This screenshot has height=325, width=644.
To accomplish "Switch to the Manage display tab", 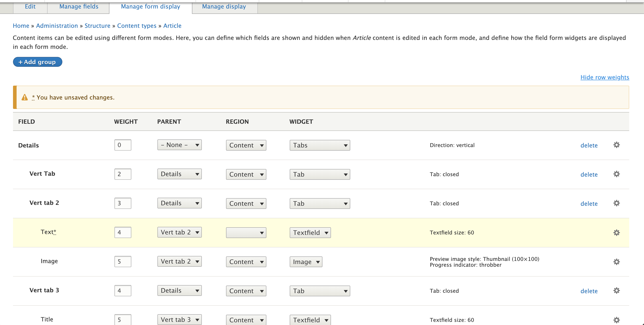I will (x=224, y=6).
